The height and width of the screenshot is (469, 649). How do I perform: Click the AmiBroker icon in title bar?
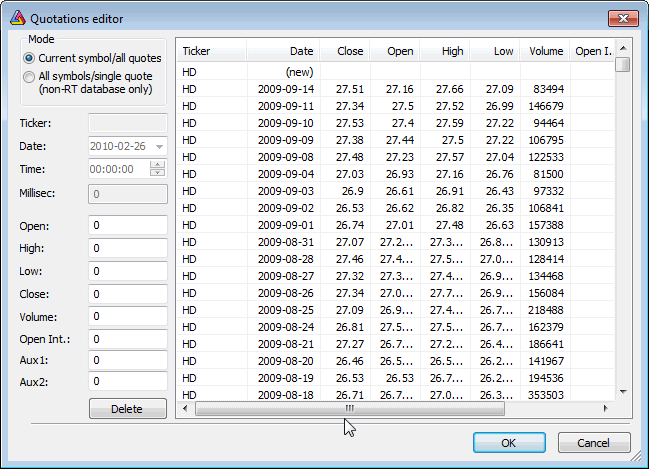[16, 18]
